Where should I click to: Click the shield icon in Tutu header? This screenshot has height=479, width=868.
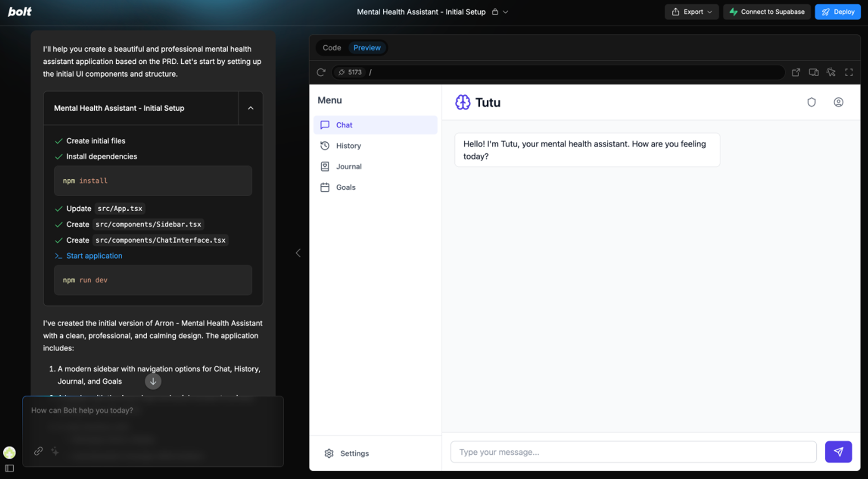811,102
